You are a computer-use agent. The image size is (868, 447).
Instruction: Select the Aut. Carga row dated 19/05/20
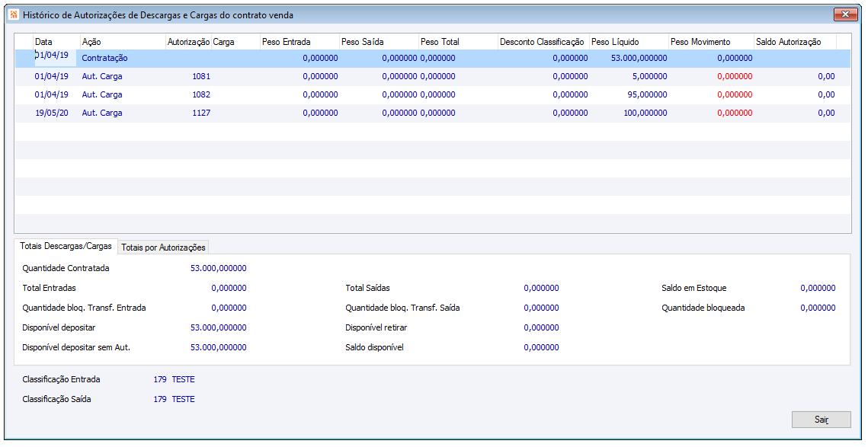pyautogui.click(x=101, y=113)
